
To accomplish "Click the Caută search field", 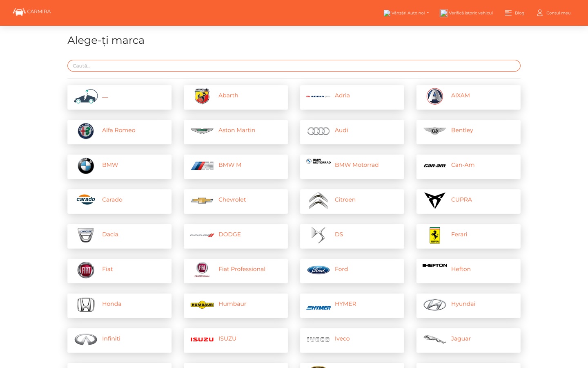I will click(x=294, y=66).
